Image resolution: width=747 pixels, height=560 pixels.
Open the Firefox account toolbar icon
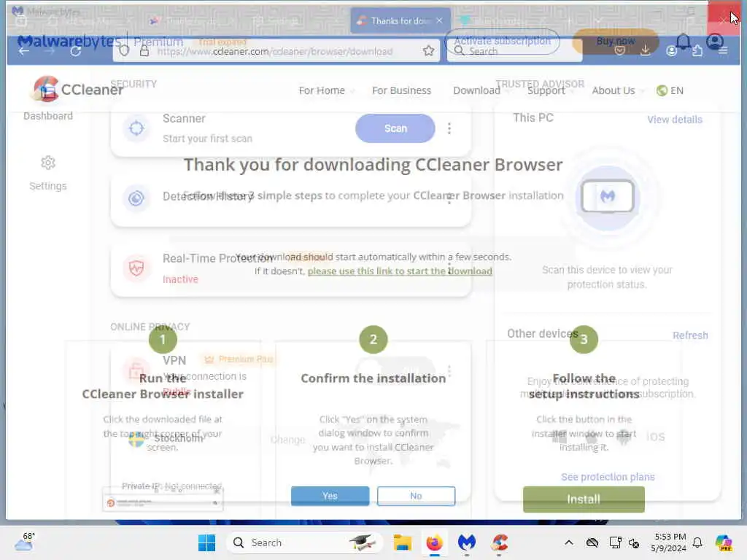point(671,50)
